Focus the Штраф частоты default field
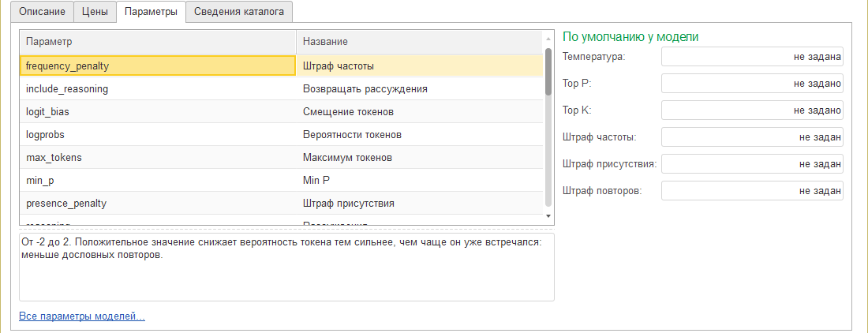 (752, 137)
